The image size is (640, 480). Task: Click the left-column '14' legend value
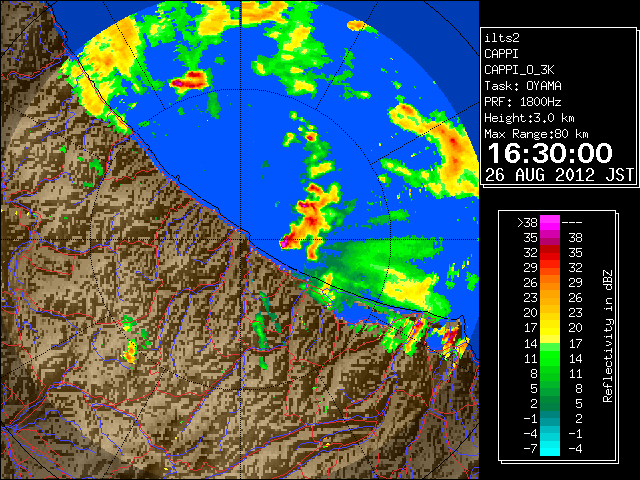531,343
